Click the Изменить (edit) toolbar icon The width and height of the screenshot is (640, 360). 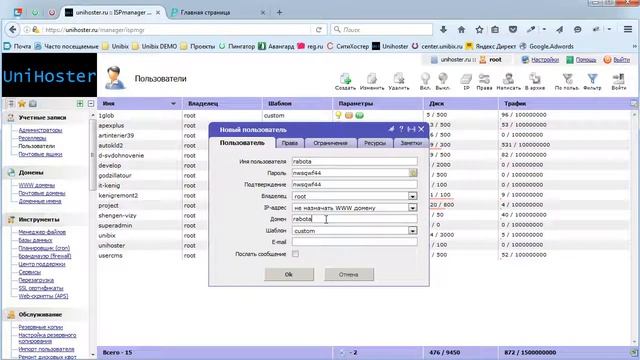pos(372,81)
